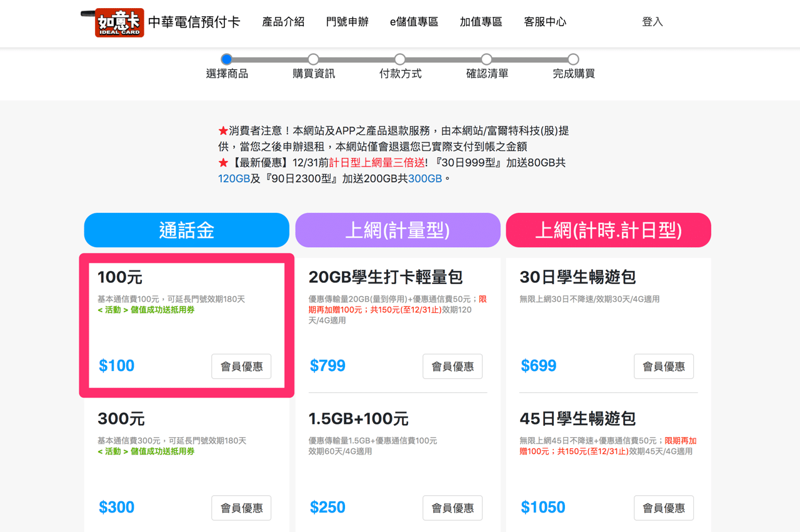Select the 購買資訊 step circle
This screenshot has width=800, height=532.
(314, 59)
